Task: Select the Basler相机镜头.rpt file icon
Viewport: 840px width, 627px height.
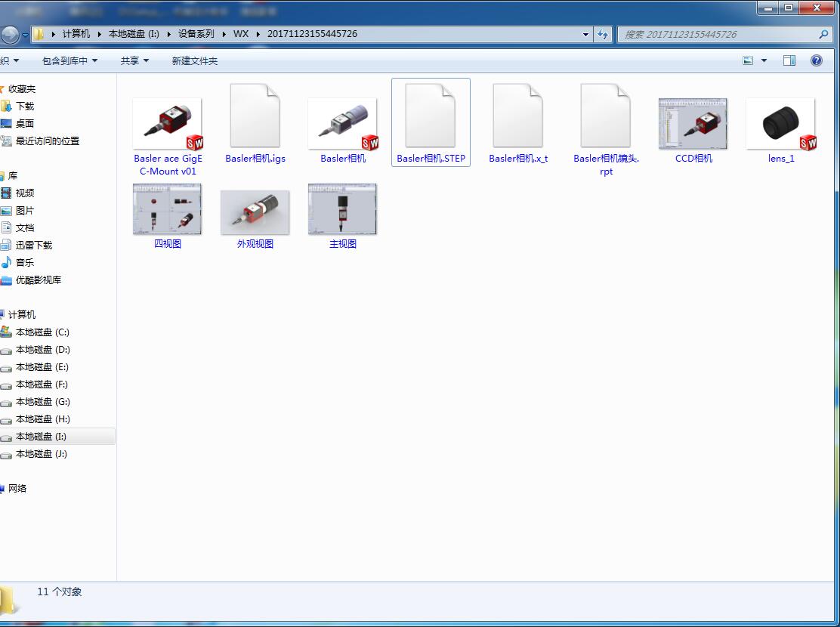Action: pyautogui.click(x=605, y=116)
